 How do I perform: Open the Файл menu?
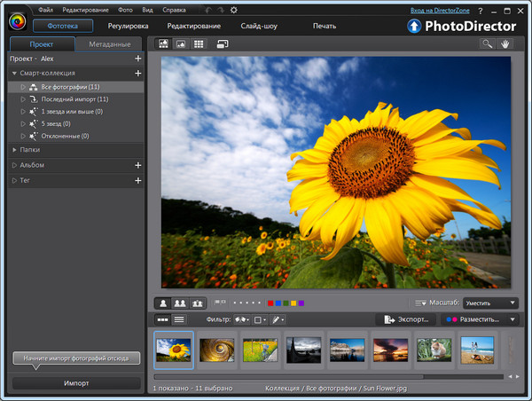click(45, 10)
